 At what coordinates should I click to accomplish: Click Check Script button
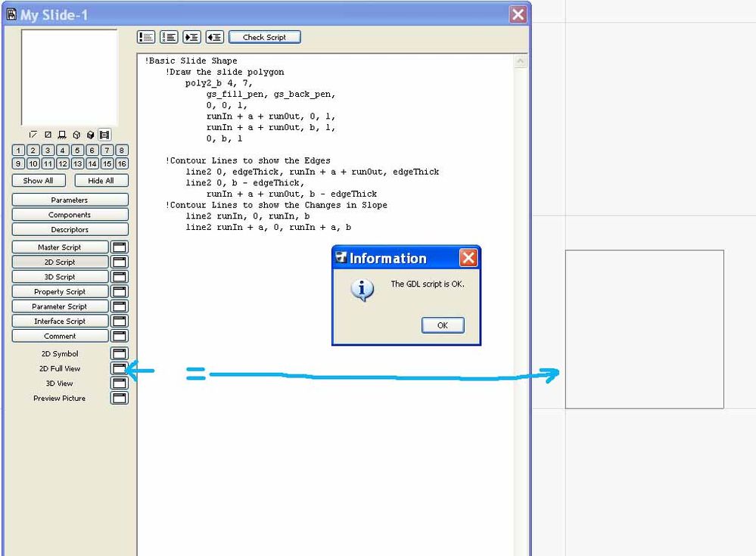(x=265, y=37)
